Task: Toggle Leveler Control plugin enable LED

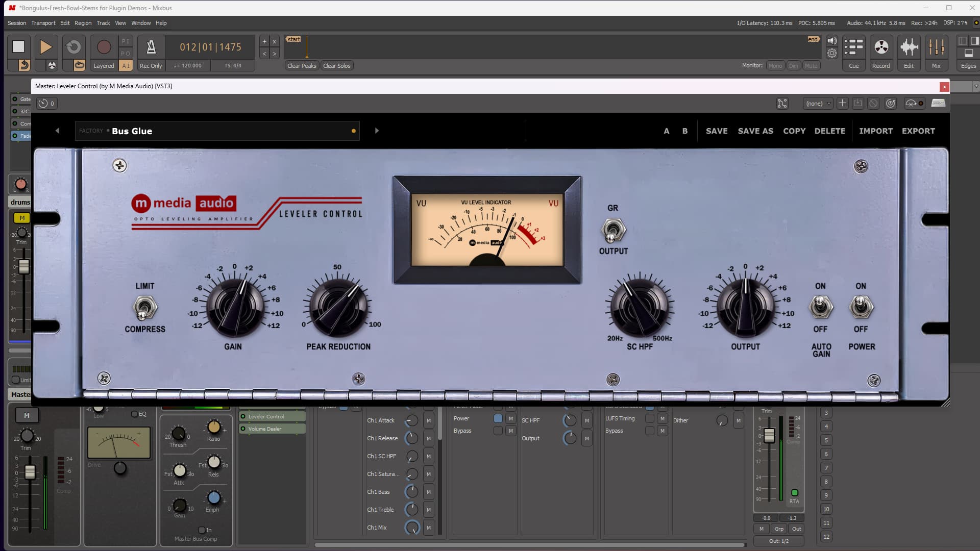Action: (243, 416)
